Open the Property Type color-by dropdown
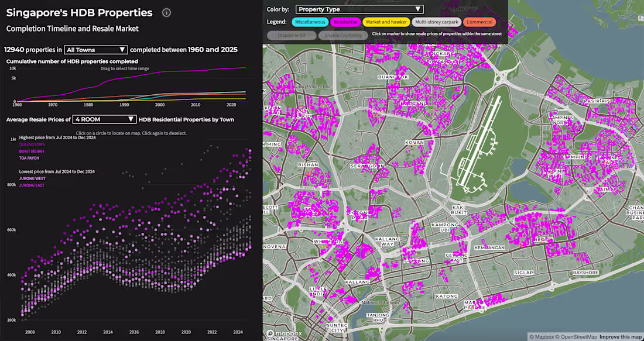The width and height of the screenshot is (644, 341). (x=359, y=9)
